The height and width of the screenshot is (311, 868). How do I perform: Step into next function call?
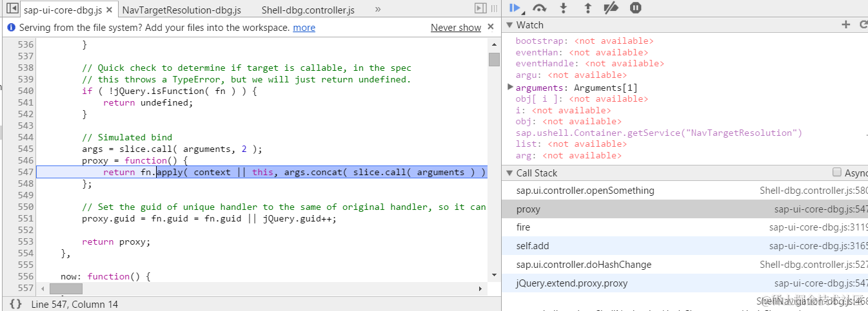pos(564,8)
